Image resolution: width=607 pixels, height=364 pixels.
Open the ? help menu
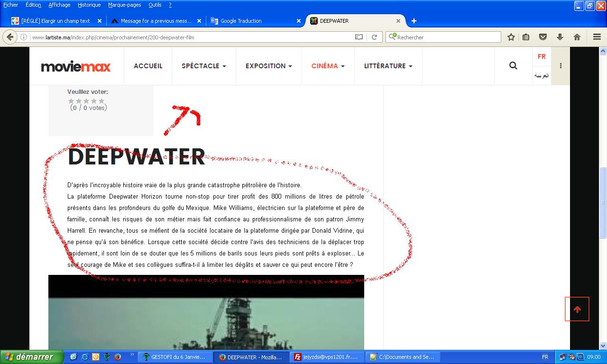pos(170,5)
